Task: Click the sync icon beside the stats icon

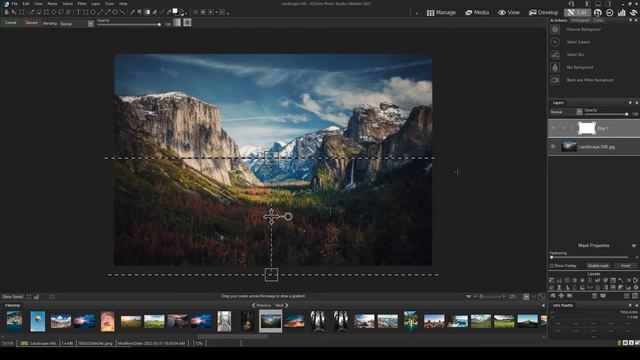Action: [x=633, y=13]
